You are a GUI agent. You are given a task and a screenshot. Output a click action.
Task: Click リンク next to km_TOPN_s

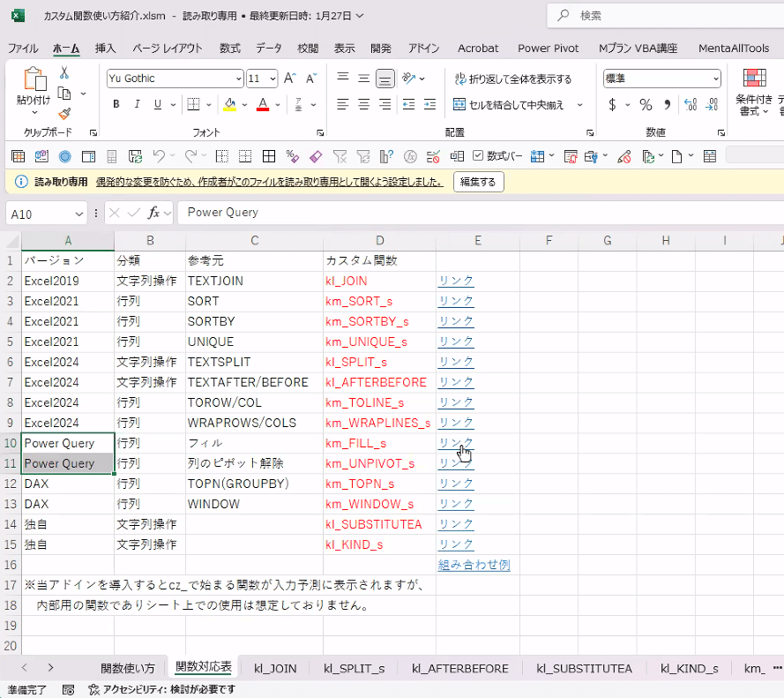[456, 484]
